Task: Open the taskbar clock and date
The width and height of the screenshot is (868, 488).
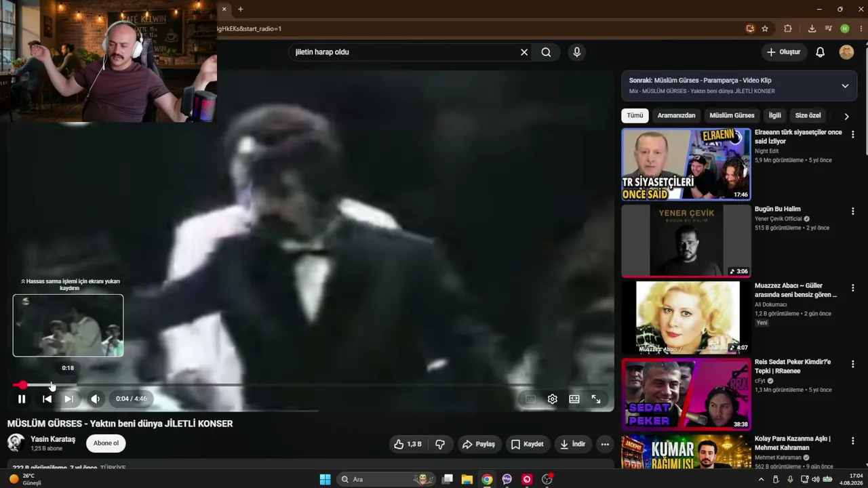Action: click(851, 479)
